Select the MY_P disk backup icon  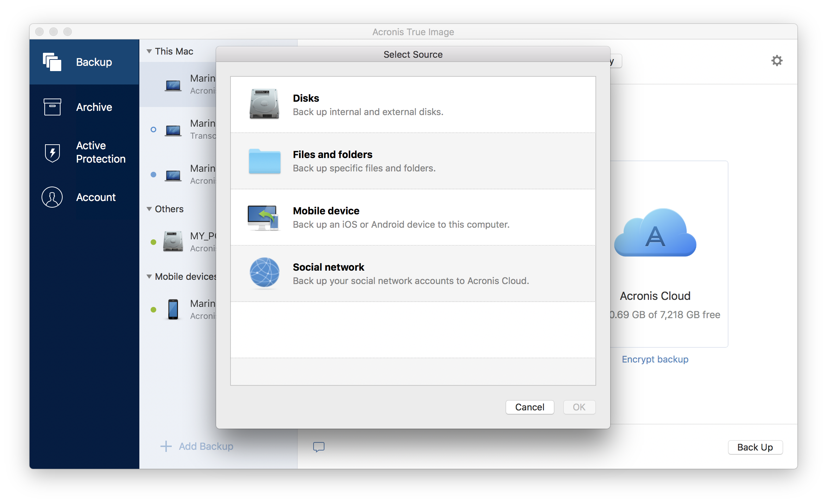(173, 241)
